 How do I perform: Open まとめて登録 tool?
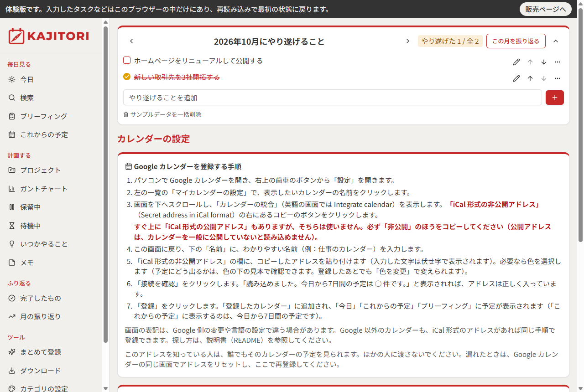coord(40,352)
